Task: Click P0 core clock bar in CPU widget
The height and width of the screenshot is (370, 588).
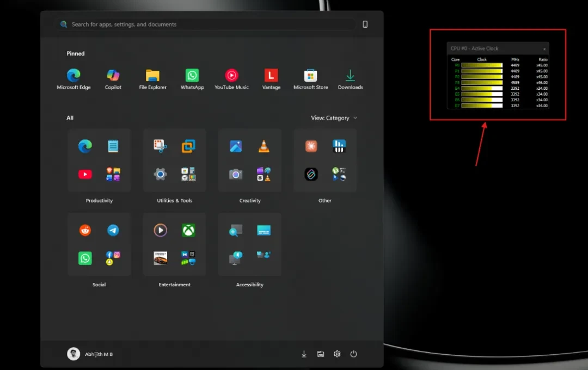Action: coord(482,65)
